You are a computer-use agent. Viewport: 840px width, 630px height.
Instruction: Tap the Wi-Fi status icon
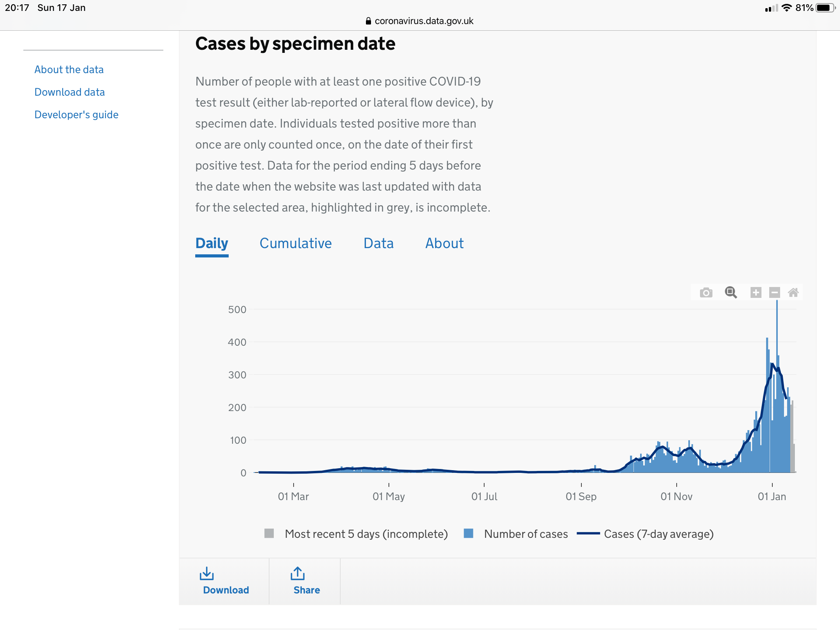(x=786, y=8)
